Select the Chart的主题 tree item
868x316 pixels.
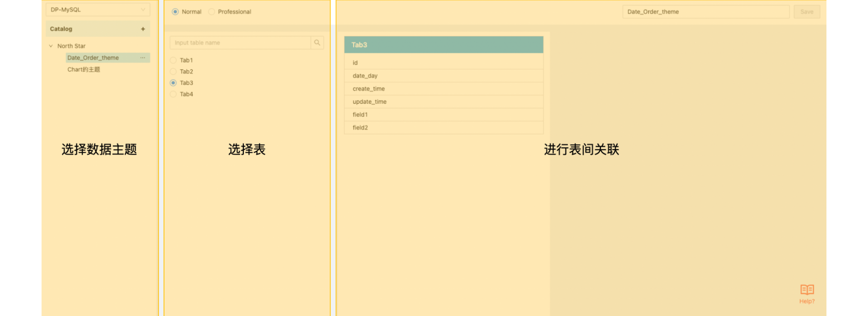(84, 69)
